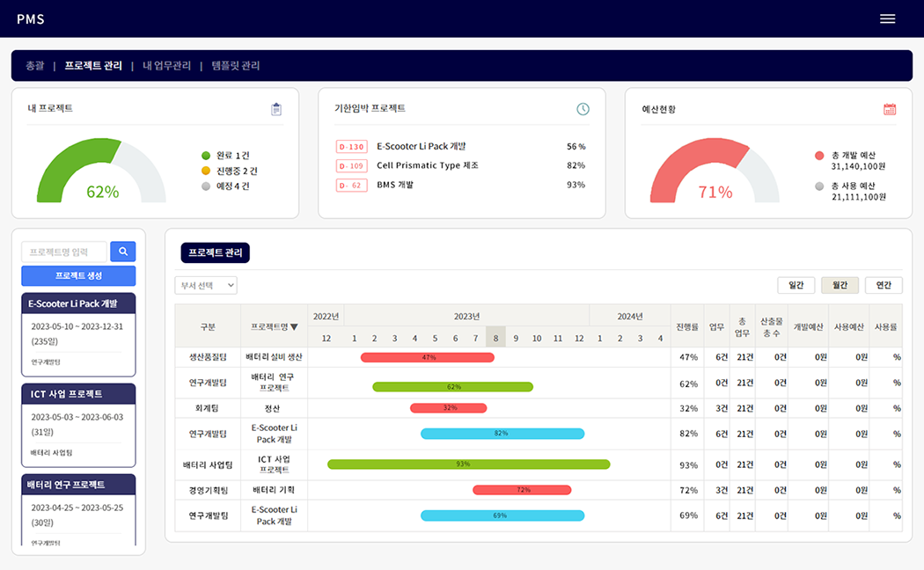Click the 프로젝트명 입력 search field
The image size is (924, 570).
[x=64, y=252]
